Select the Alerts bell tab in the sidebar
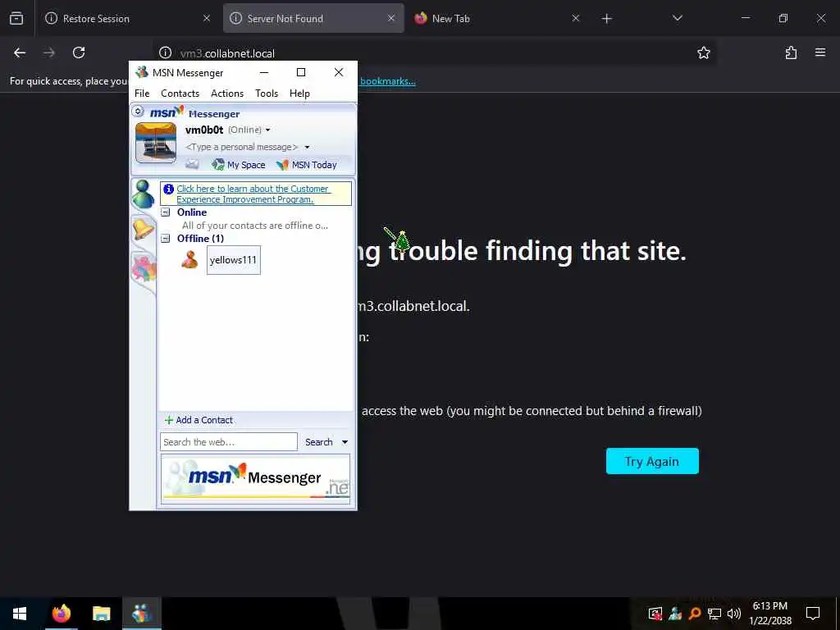Screen dimensions: 840x630 click(x=143, y=230)
